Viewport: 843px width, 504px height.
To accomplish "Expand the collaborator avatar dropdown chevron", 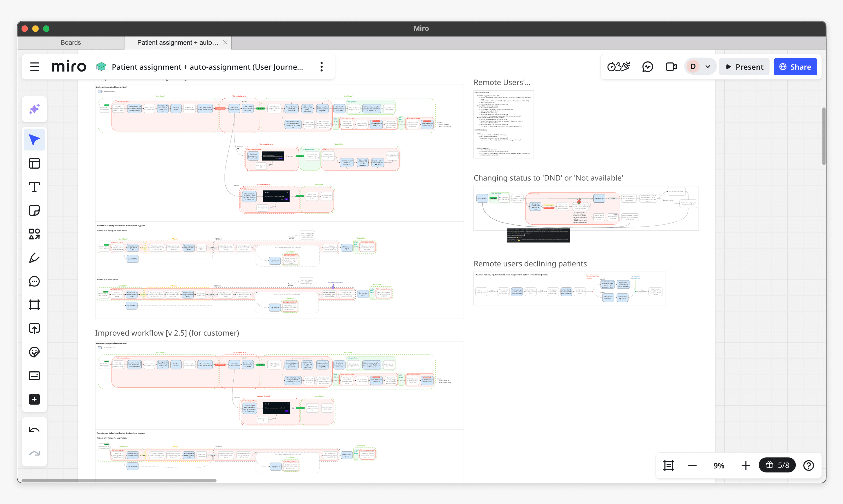I will [708, 67].
